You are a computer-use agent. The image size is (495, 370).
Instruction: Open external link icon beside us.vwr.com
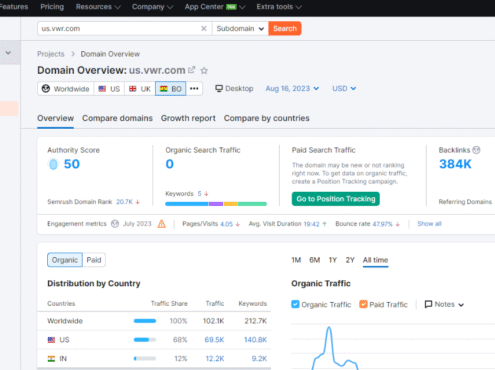pyautogui.click(x=191, y=70)
